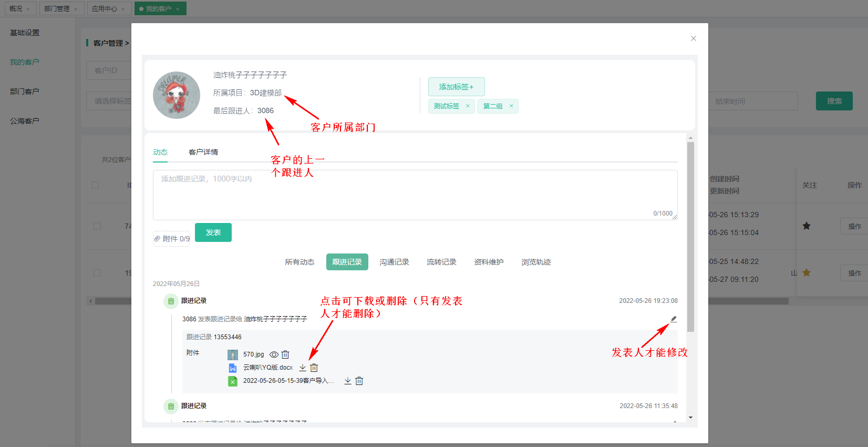Remove the 第二组 tag
The image size is (868, 447).
pos(511,106)
